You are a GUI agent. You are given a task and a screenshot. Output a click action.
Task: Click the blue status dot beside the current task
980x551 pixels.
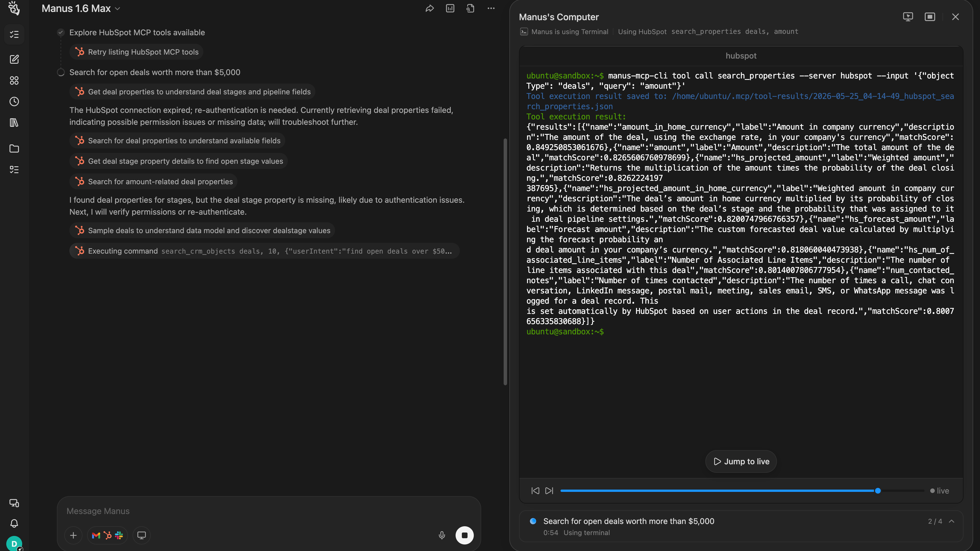pos(533,521)
